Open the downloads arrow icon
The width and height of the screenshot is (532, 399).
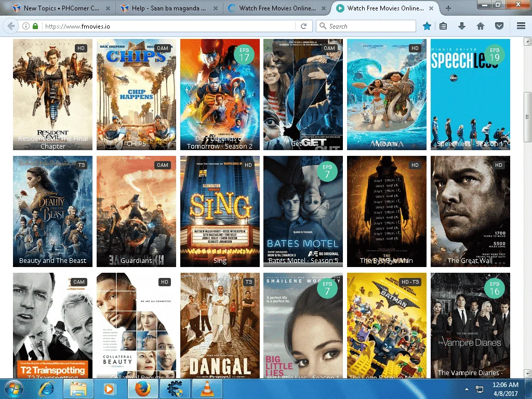462,26
